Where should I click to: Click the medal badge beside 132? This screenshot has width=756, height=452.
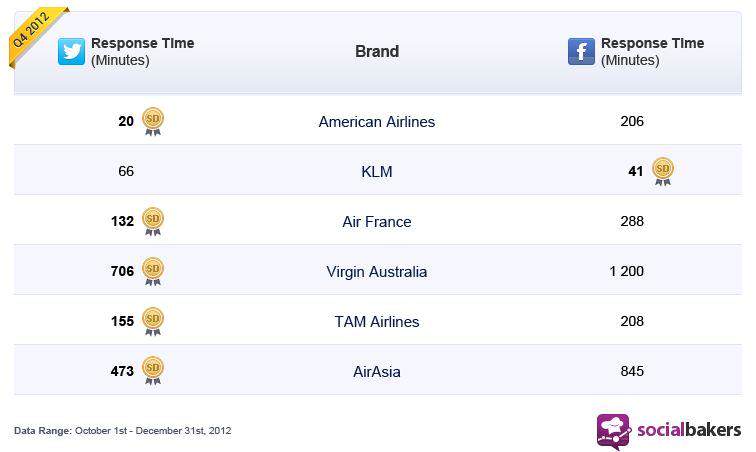click(153, 221)
